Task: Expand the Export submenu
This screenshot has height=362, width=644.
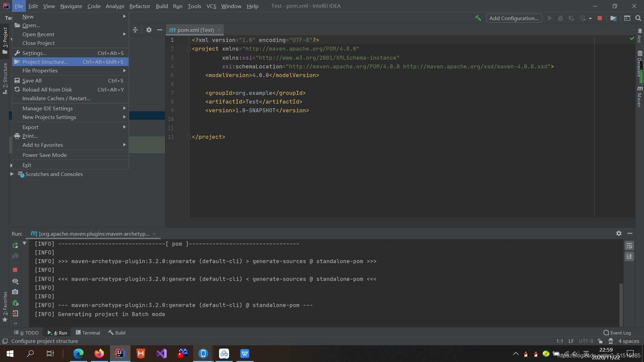Action: pyautogui.click(x=31, y=127)
